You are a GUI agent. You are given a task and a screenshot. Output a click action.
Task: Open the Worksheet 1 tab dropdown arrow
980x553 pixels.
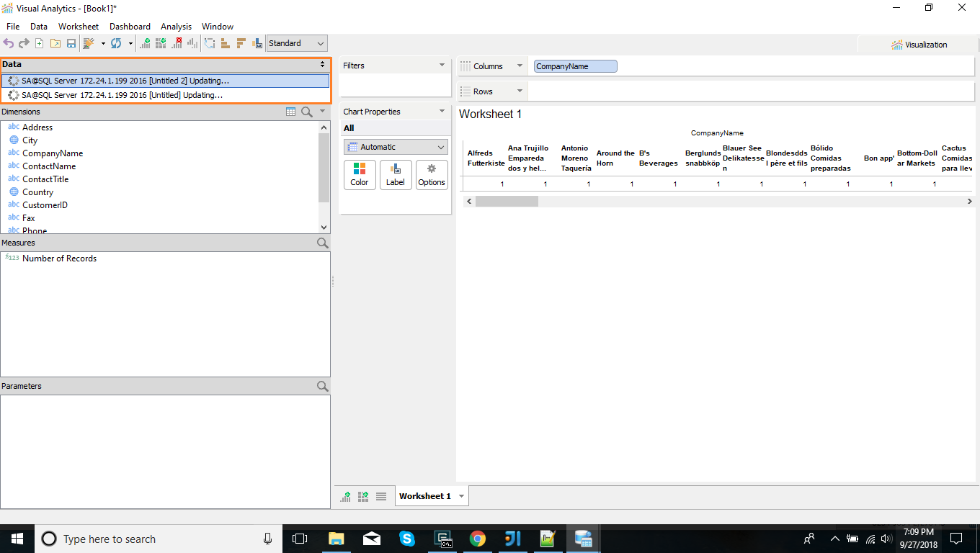click(x=461, y=496)
